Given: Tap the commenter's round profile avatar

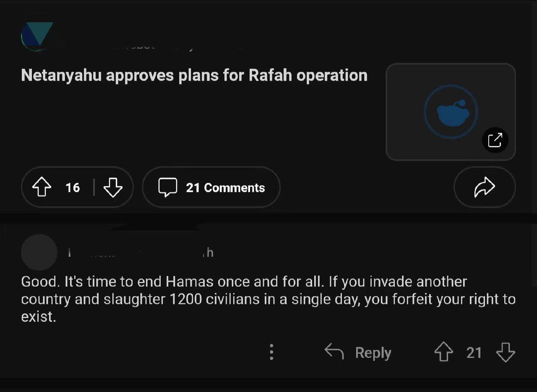Looking at the screenshot, I should coord(39,252).
